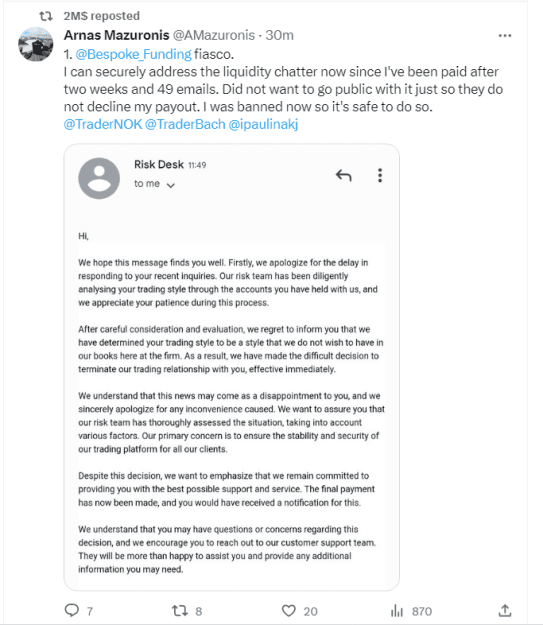Image resolution: width=543 pixels, height=625 pixels.
Task: Expand the 'to me' recipient chevron
Action: point(171,185)
